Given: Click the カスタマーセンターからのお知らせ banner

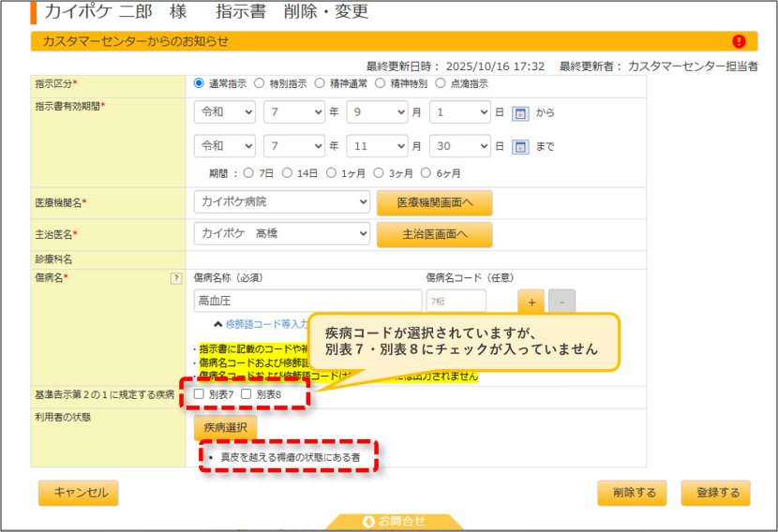Looking at the screenshot, I should pyautogui.click(x=394, y=41).
